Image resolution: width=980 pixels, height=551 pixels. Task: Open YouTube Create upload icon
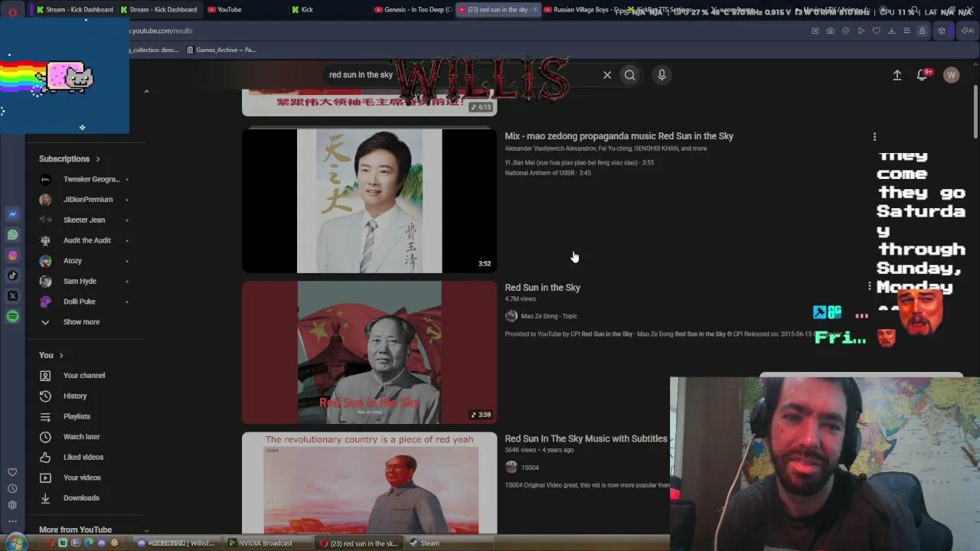(x=897, y=75)
